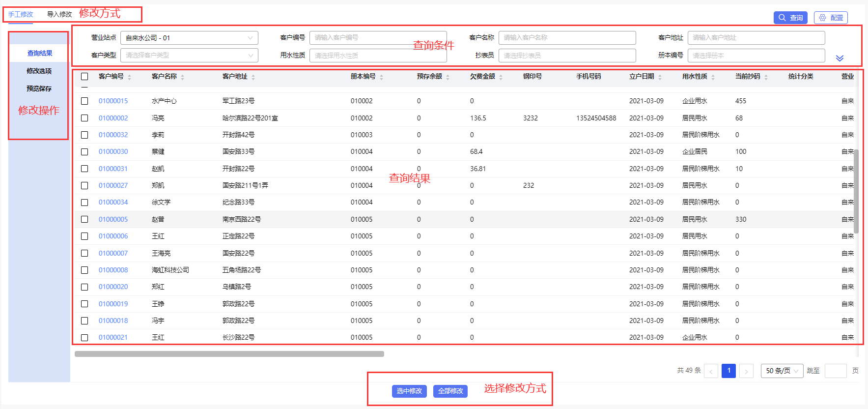Click the address cell 国安路211号1弄
This screenshot has width=868, height=409.
[x=245, y=186]
